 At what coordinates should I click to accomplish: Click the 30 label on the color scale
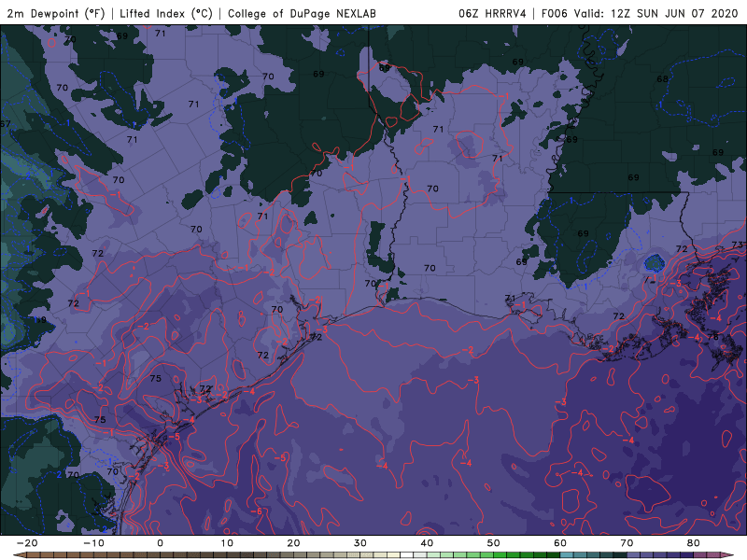pyautogui.click(x=360, y=543)
